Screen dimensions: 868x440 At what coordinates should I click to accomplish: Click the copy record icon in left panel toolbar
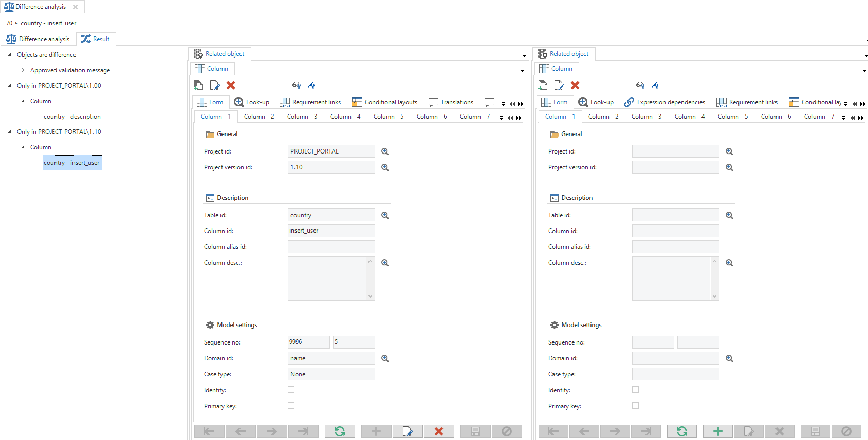tap(199, 85)
